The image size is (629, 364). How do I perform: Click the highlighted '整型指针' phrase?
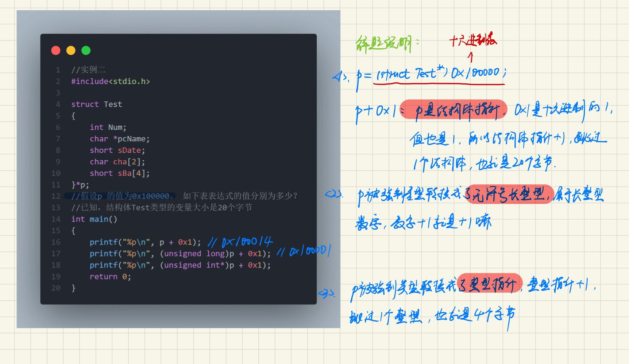490,283
